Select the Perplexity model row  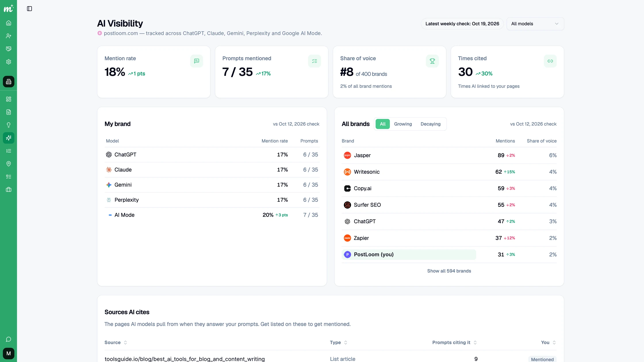[212, 200]
